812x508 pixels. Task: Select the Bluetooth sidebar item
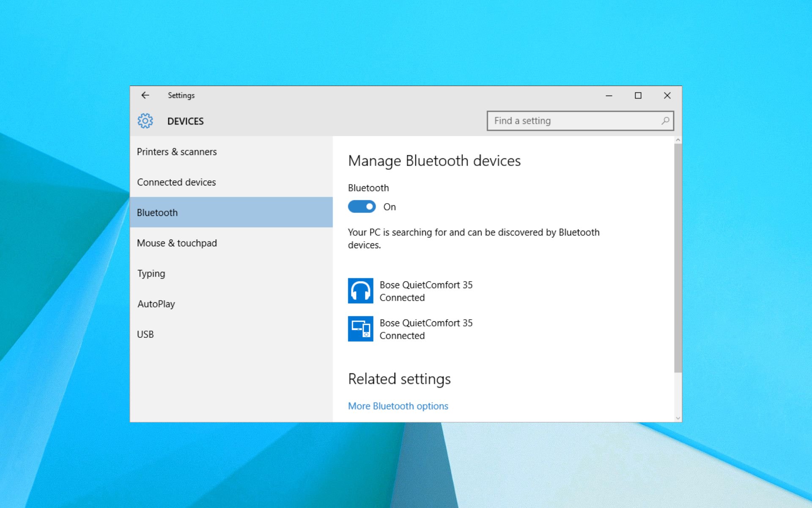tap(231, 213)
